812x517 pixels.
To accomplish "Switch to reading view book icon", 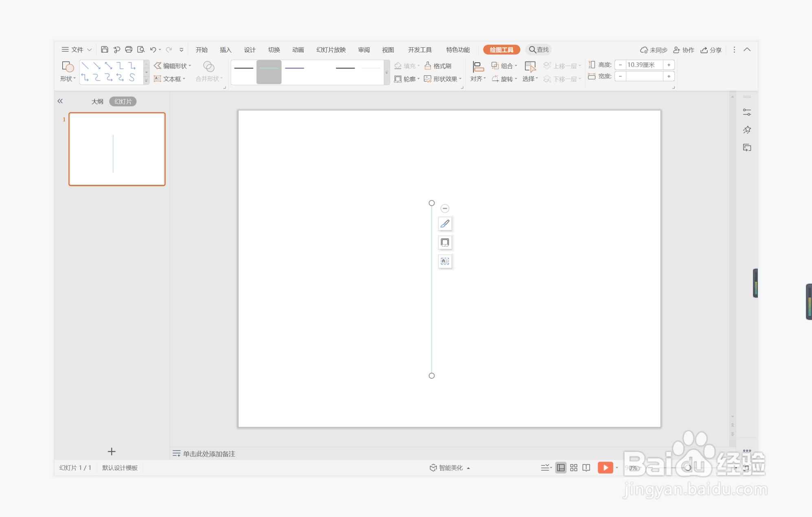I will (586, 468).
